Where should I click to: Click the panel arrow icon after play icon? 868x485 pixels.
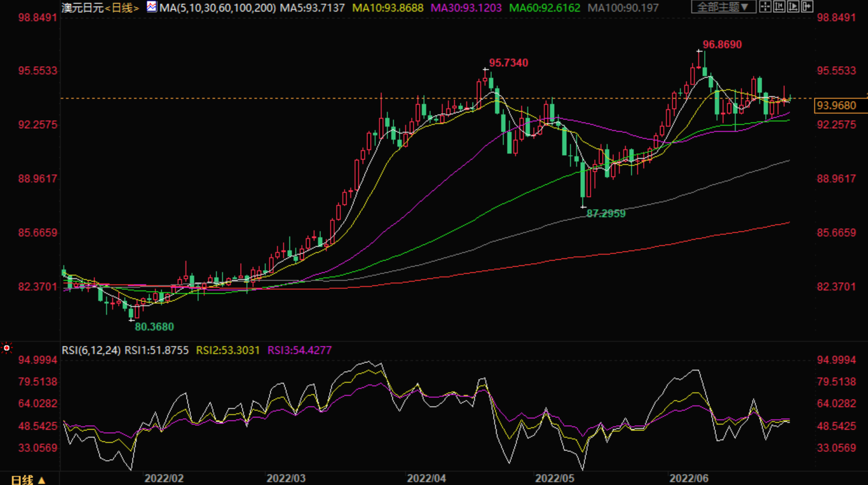tap(807, 7)
